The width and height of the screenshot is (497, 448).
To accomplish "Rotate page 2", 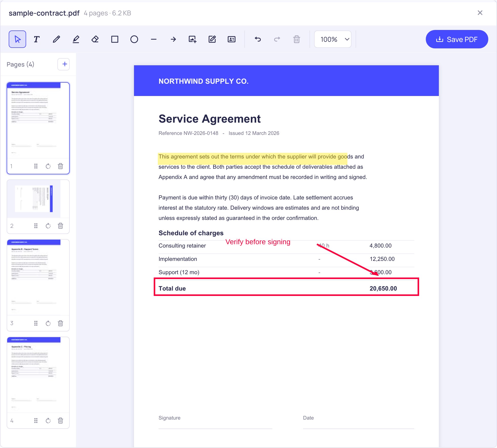I will tap(48, 226).
